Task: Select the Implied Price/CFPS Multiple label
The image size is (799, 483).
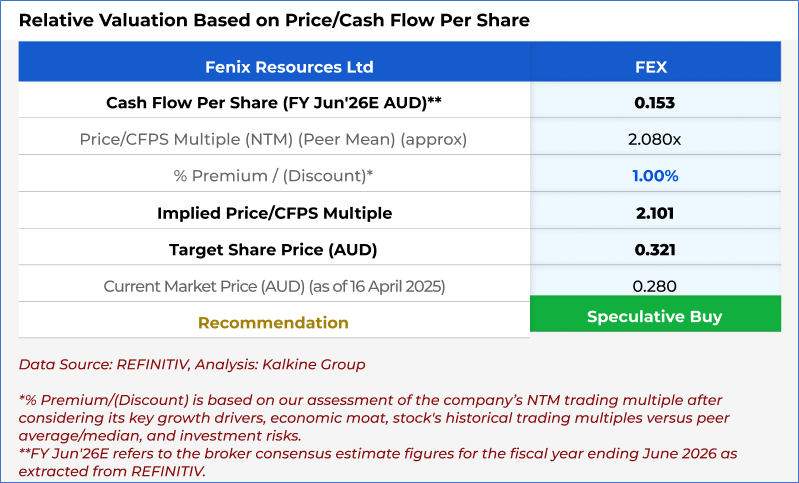Action: click(x=274, y=213)
